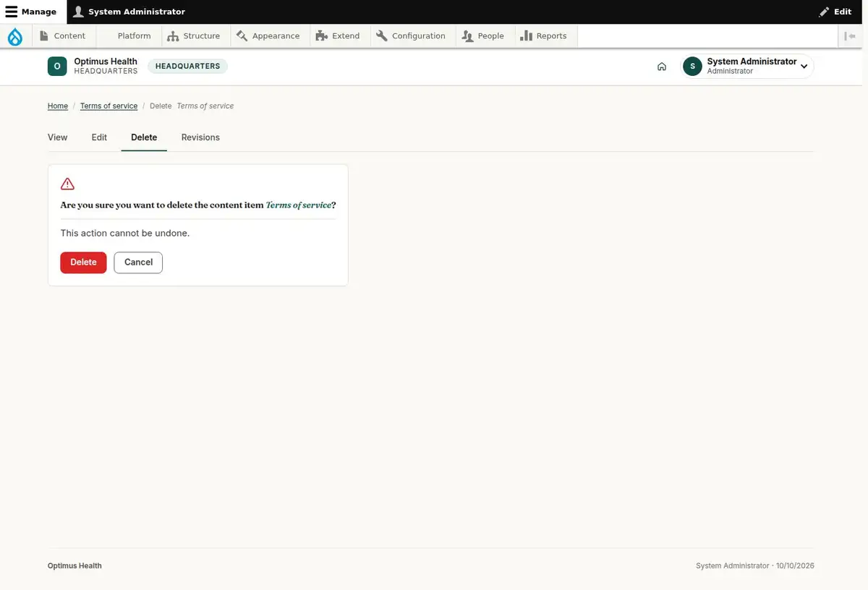Click the People persons icon

click(x=467, y=36)
